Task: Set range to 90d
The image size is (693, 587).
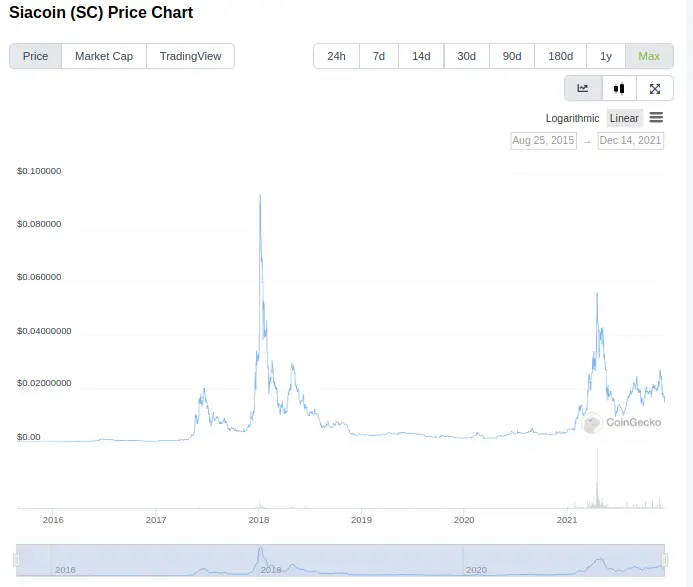Action: click(x=512, y=56)
